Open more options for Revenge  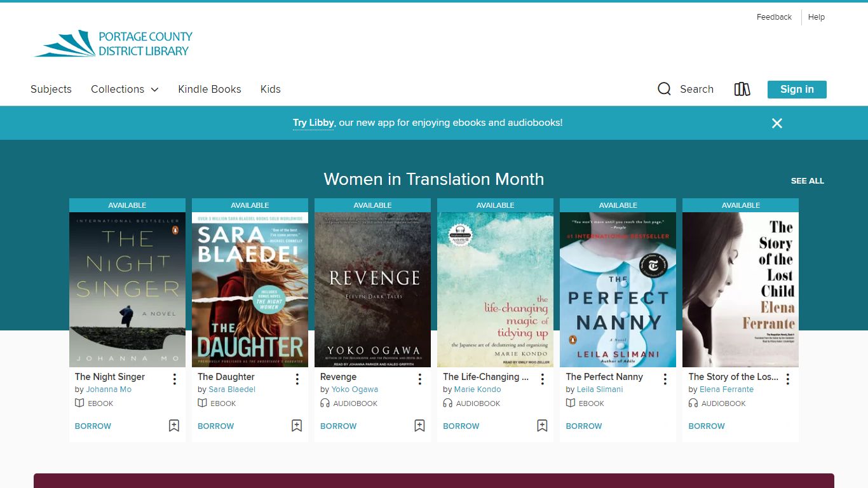(419, 379)
